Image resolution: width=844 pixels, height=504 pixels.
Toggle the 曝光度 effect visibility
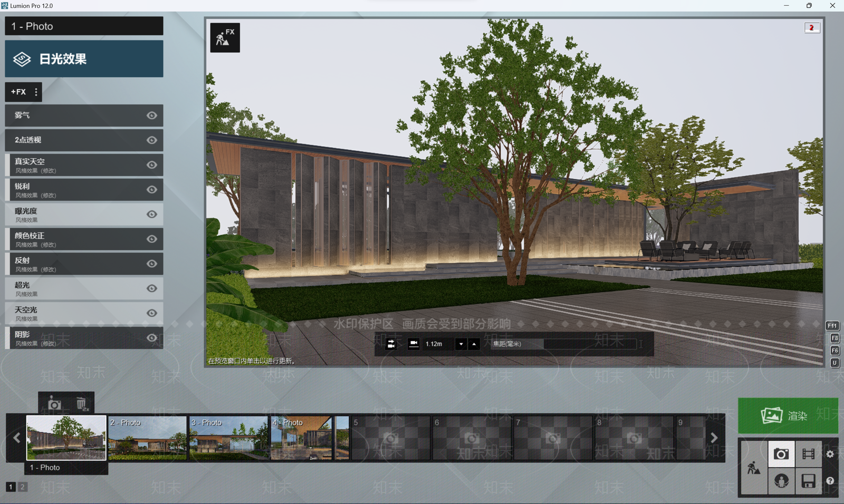click(x=152, y=214)
